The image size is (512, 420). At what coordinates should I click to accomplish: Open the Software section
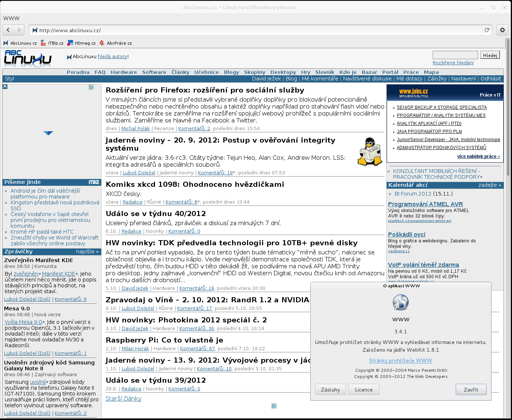coord(154,72)
